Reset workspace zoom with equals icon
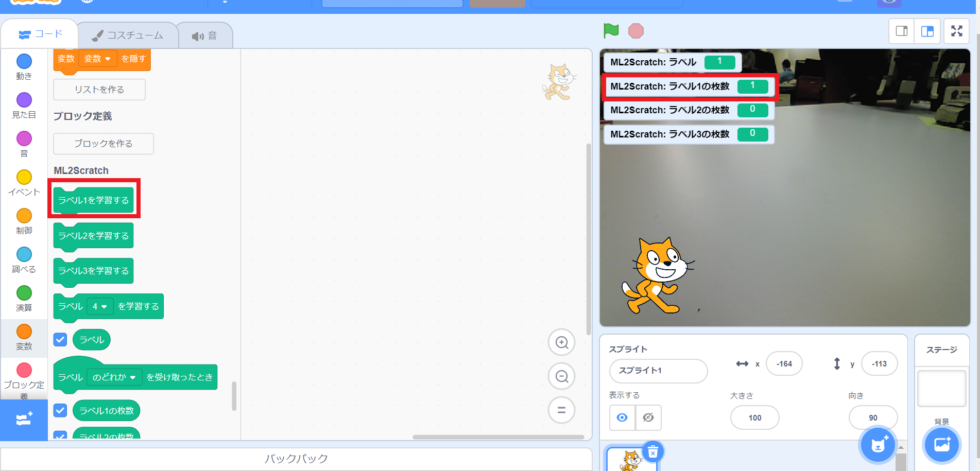980x471 pixels. (562, 410)
